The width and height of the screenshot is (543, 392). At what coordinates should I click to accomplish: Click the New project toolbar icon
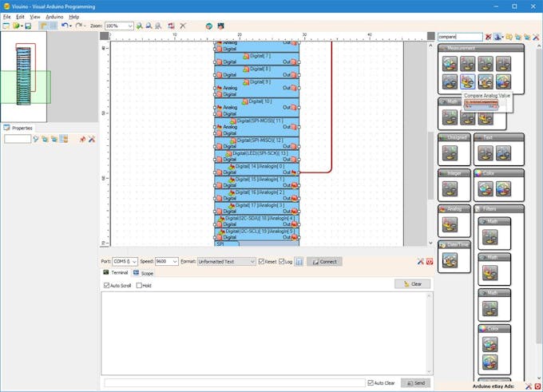coord(6,26)
